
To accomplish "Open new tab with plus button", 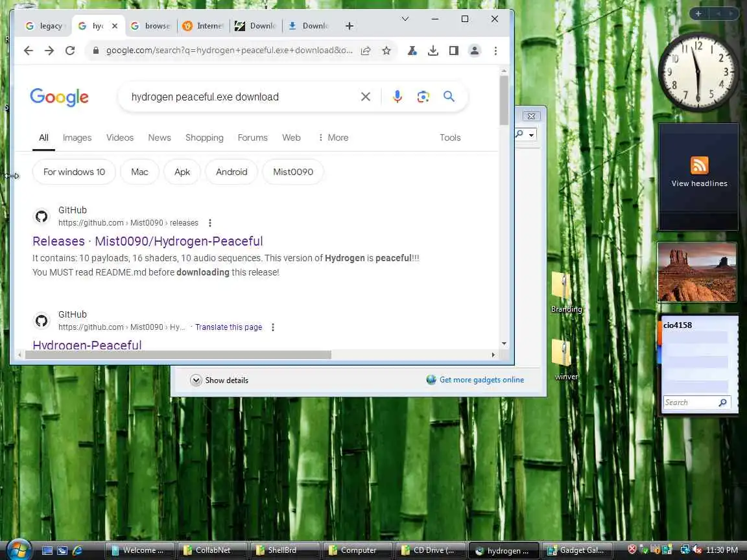I will [x=350, y=26].
